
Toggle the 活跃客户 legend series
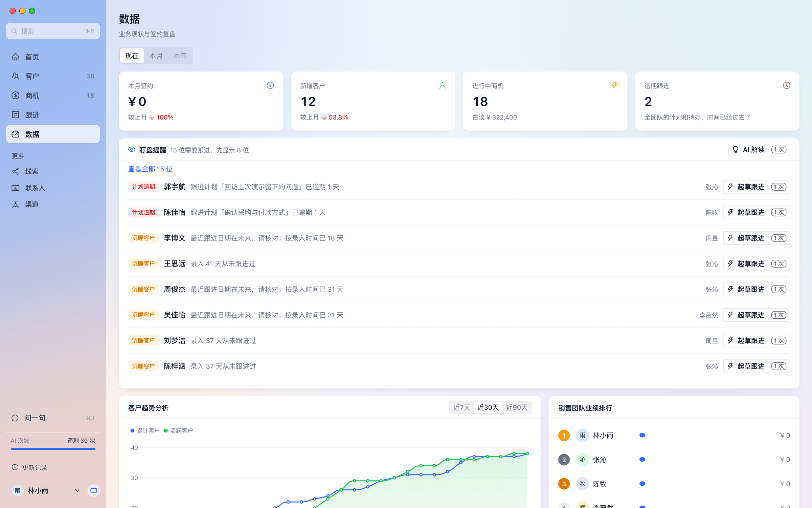pos(178,431)
